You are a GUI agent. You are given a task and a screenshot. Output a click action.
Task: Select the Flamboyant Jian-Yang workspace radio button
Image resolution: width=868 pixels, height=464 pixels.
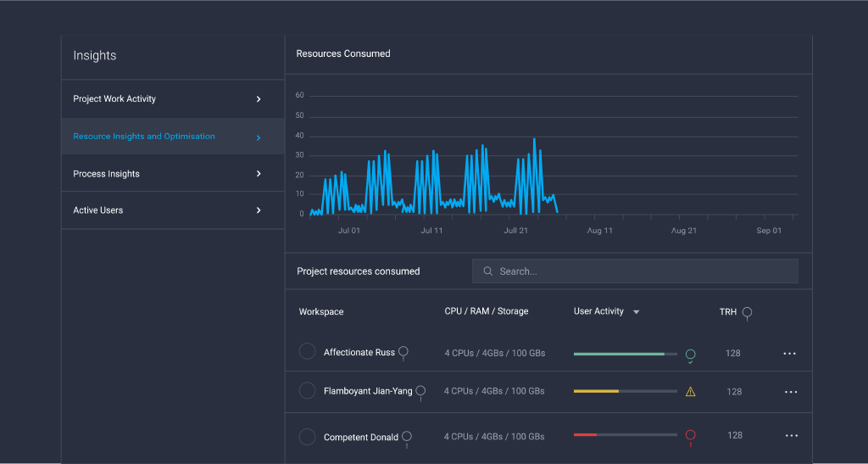[308, 390]
